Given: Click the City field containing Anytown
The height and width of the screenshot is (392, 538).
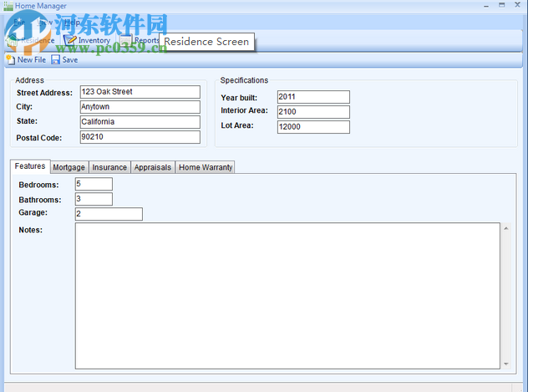Looking at the screenshot, I should coord(140,107).
